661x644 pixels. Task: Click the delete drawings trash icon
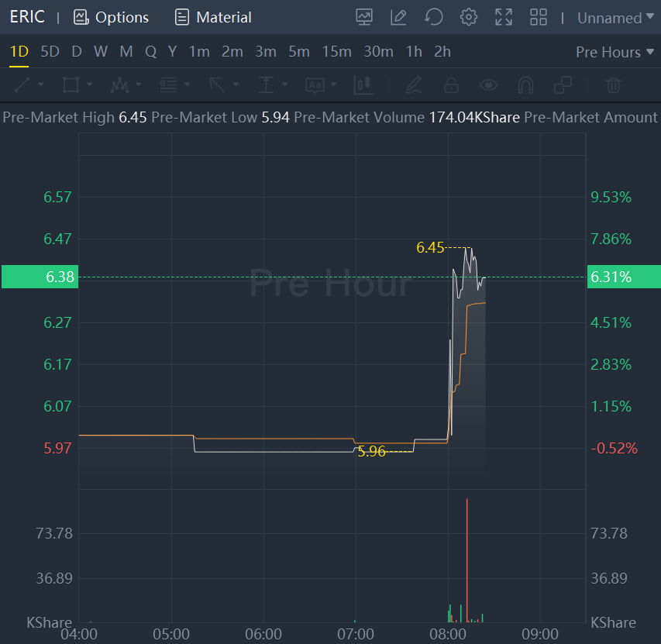614,84
